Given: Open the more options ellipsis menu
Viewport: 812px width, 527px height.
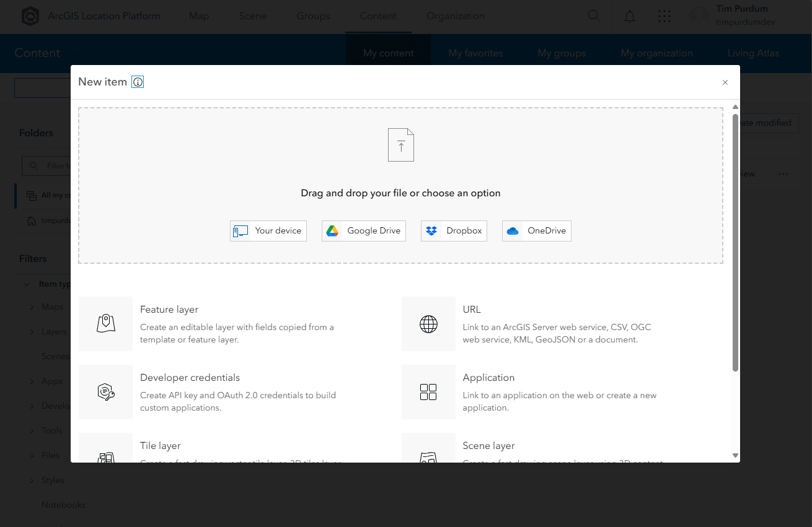Looking at the screenshot, I should tap(783, 174).
